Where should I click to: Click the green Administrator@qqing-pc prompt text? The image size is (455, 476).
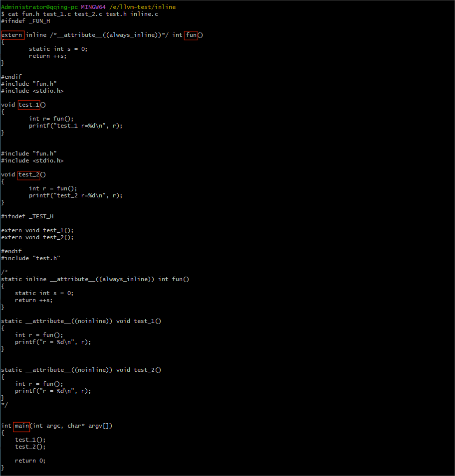tap(39, 6)
